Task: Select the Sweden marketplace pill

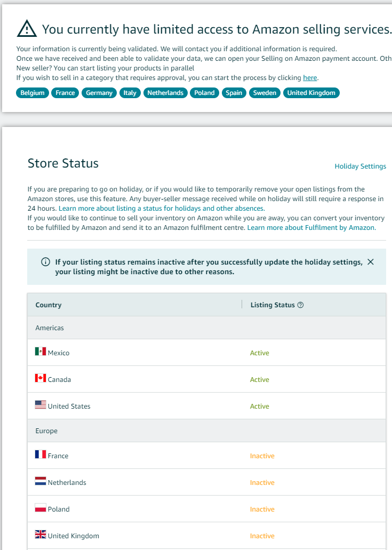Action: (x=265, y=93)
